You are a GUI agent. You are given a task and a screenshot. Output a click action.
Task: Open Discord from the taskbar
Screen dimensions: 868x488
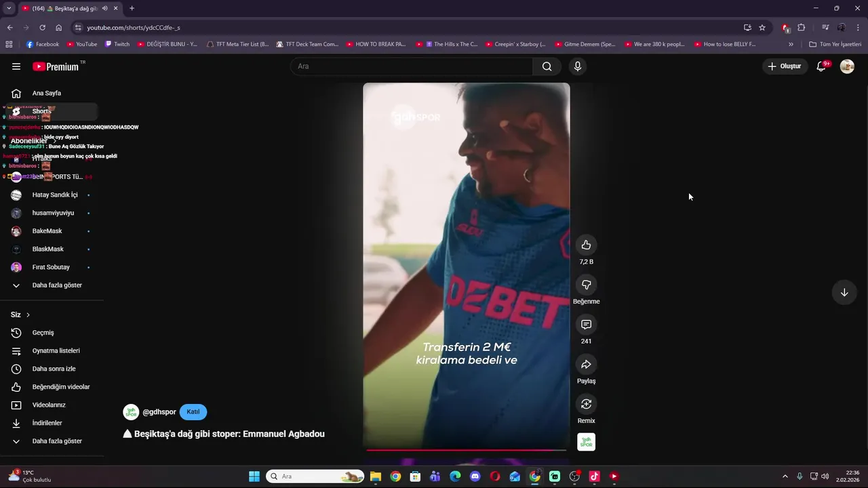coord(475,476)
